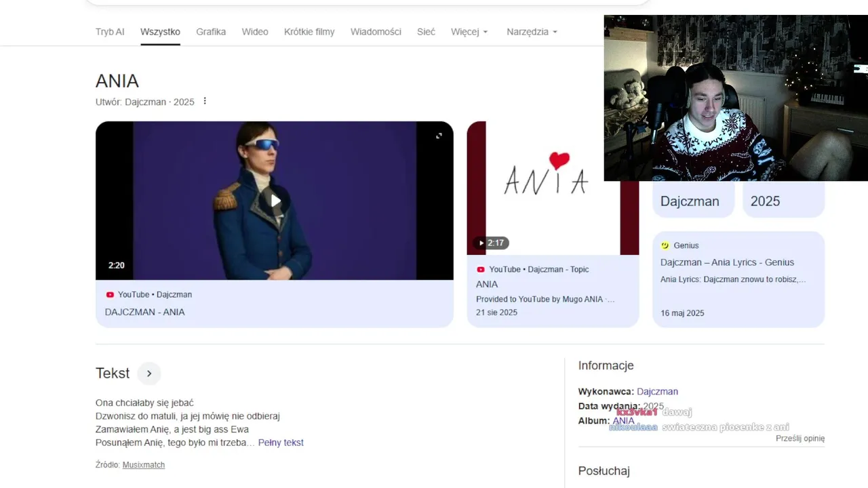Click the ANIA song heading
This screenshot has width=868, height=488.
(117, 81)
